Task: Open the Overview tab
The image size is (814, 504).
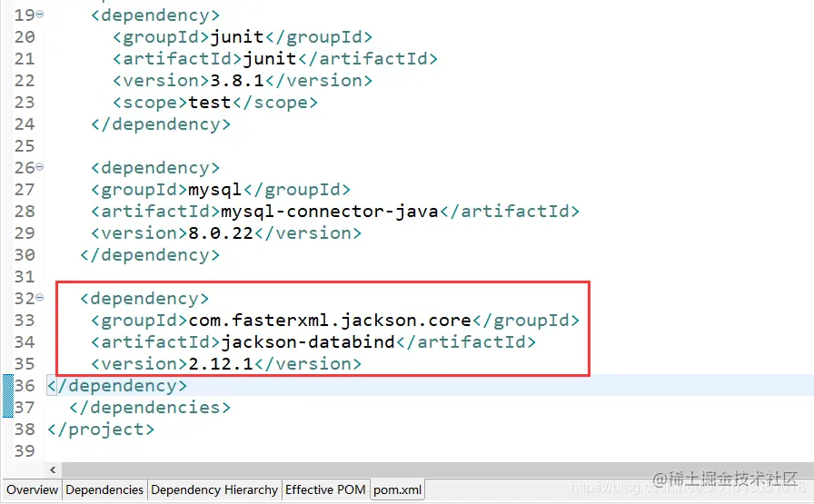Action: pyautogui.click(x=32, y=489)
